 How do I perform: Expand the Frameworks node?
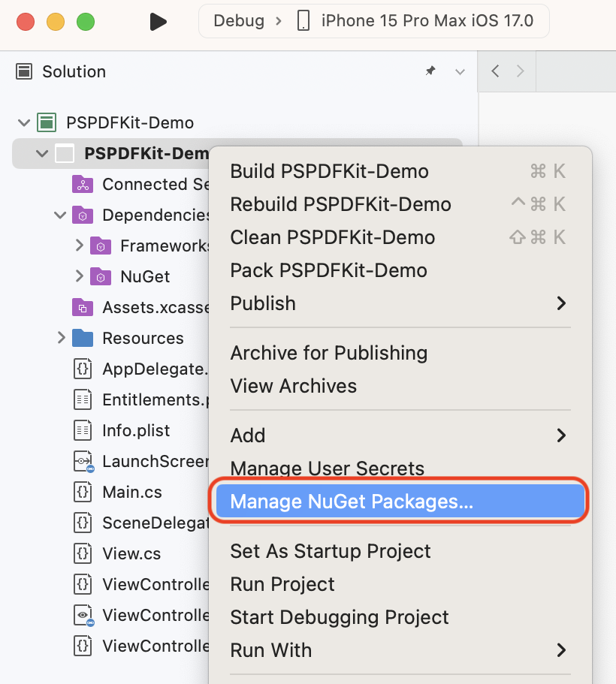coord(78,246)
